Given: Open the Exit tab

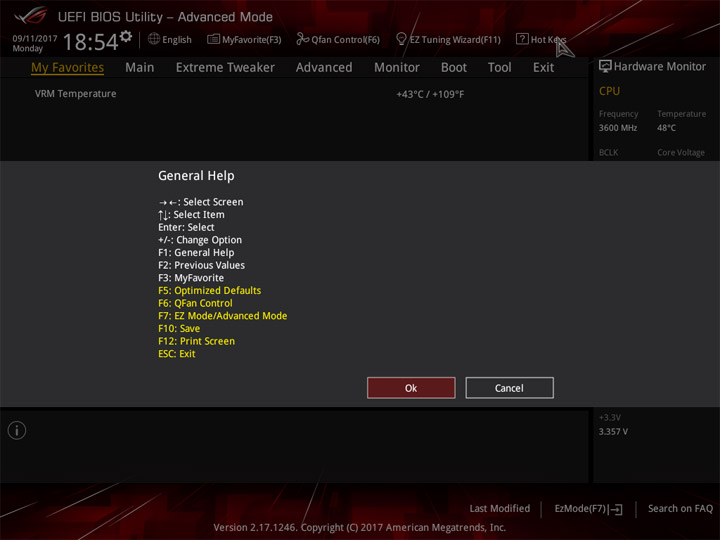Looking at the screenshot, I should [x=543, y=68].
